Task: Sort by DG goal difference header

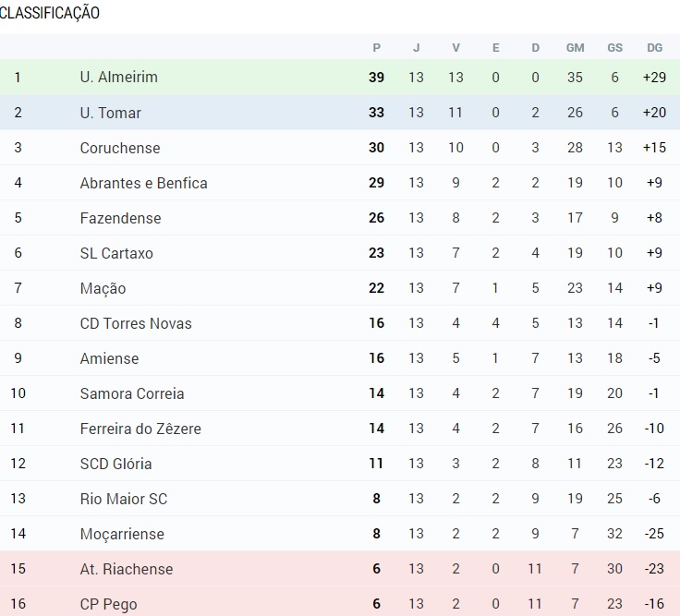Action: coord(654,48)
